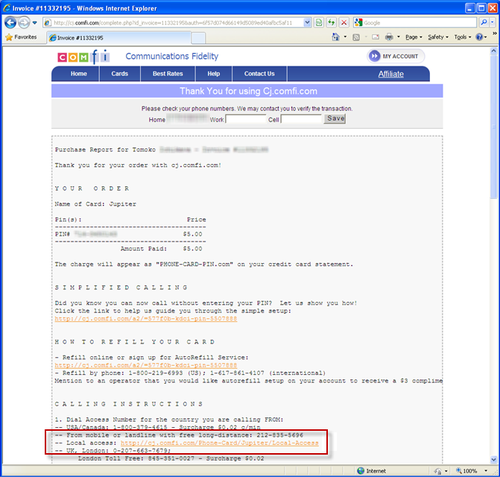
Task: Open the Safety menu
Action: click(x=438, y=37)
